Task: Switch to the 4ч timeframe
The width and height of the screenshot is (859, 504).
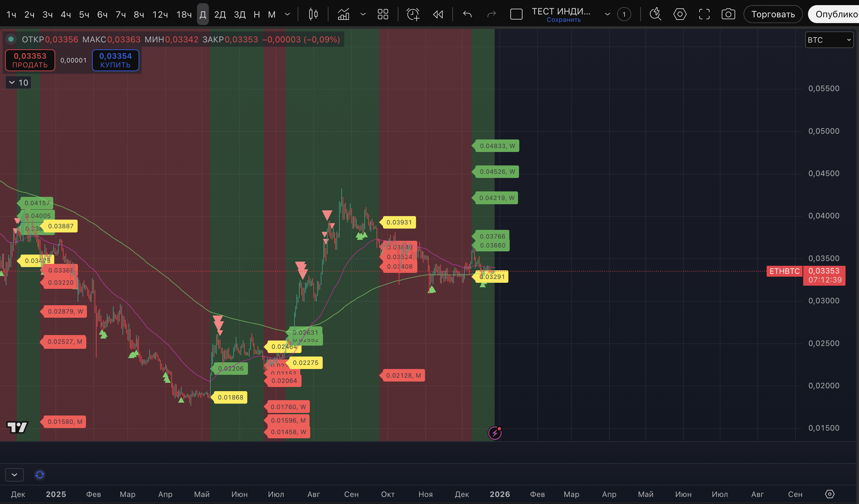Action: [65, 14]
